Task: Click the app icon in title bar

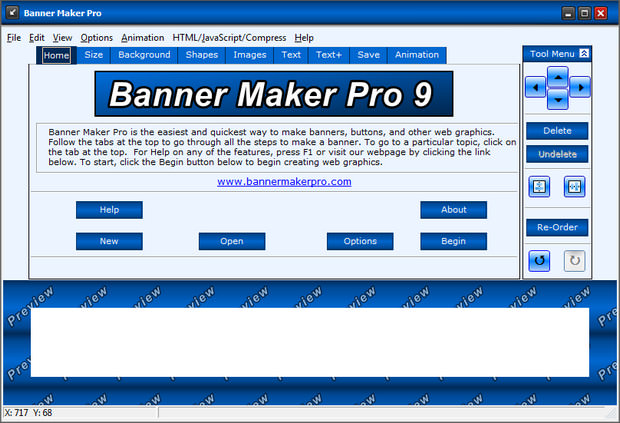Action: [12, 13]
